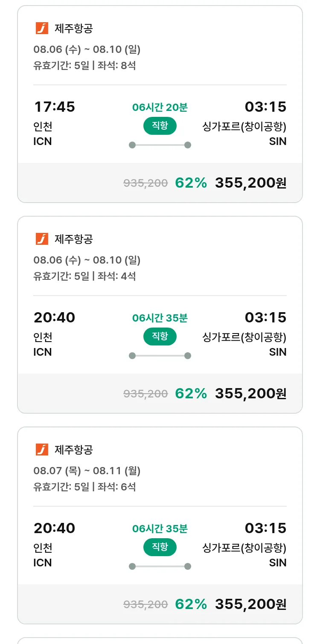Click 355,200원 price on 08.07 card
This screenshot has width=320, height=644.
coord(250,604)
